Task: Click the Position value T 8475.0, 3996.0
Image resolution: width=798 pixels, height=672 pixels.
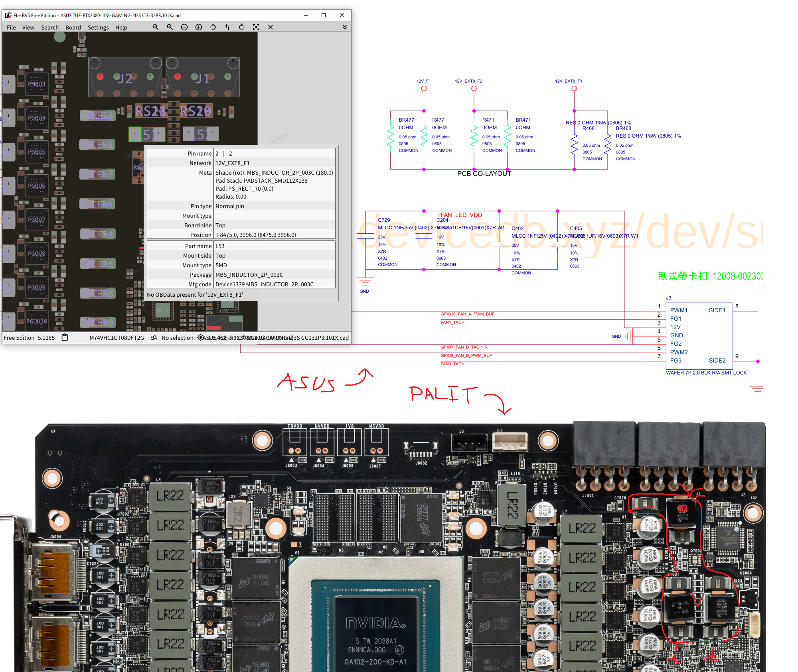Action: [256, 235]
